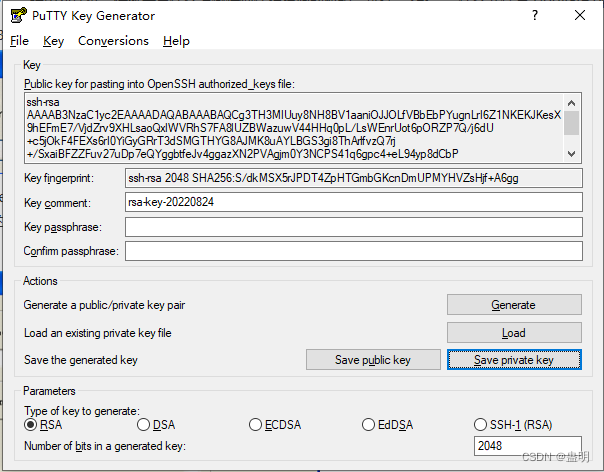Click 'Save the generated key' text
This screenshot has height=472, width=604.
click(x=81, y=360)
